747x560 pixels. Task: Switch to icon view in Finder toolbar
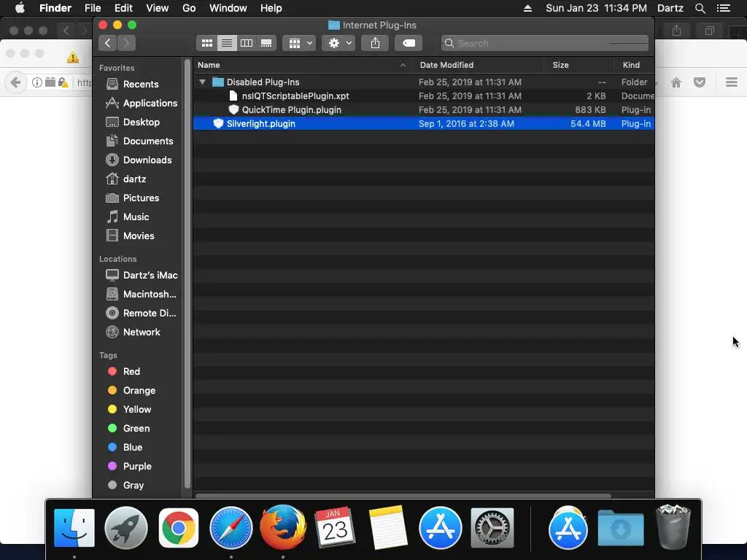206,43
